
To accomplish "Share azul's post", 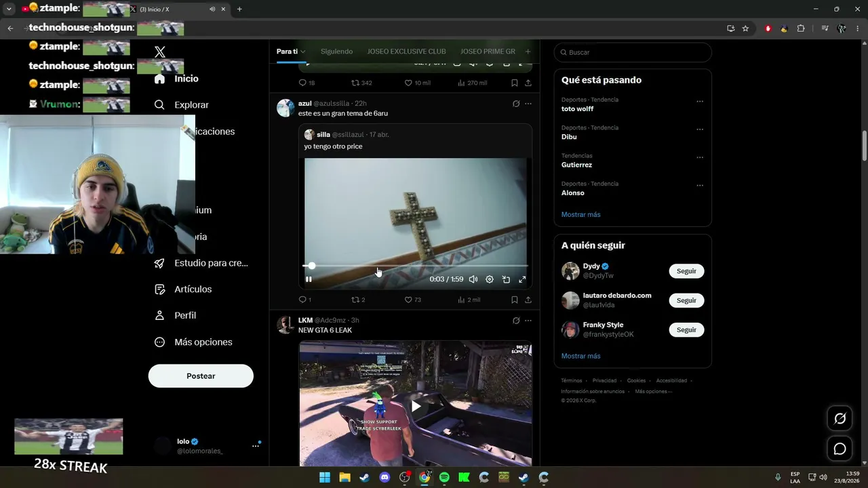I will coord(528,300).
